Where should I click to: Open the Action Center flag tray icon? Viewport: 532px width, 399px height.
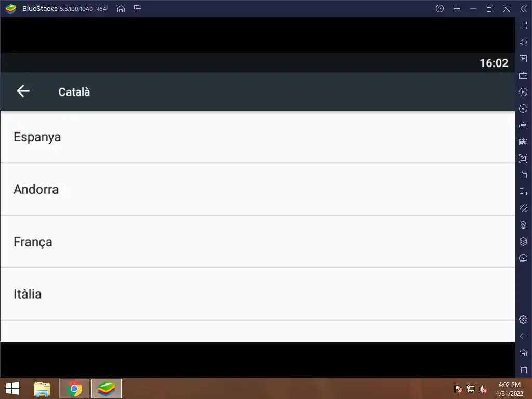pyautogui.click(x=458, y=389)
